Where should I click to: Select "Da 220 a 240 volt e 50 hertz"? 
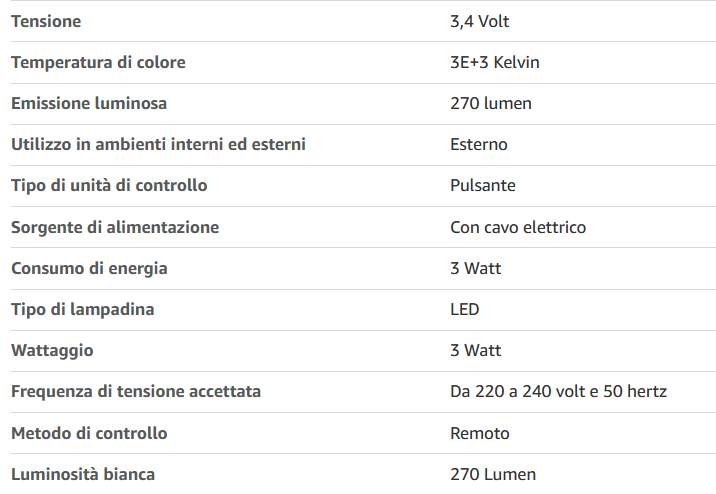pos(558,391)
